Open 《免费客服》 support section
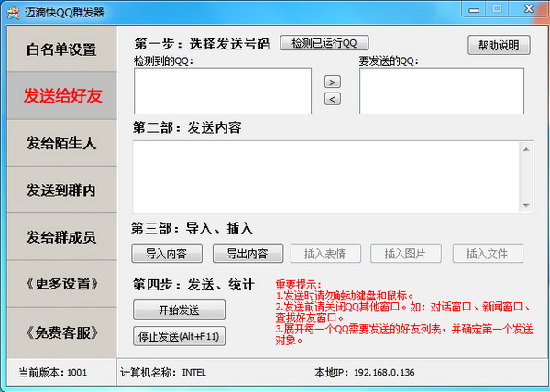This screenshot has height=392, width=550. 61,332
